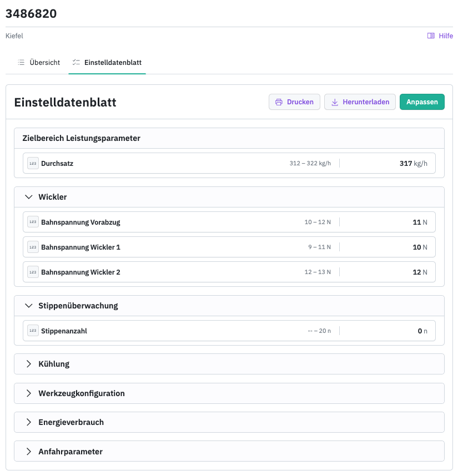Expand the Anfahrparameter section
The height and width of the screenshot is (476, 458).
click(x=29, y=452)
